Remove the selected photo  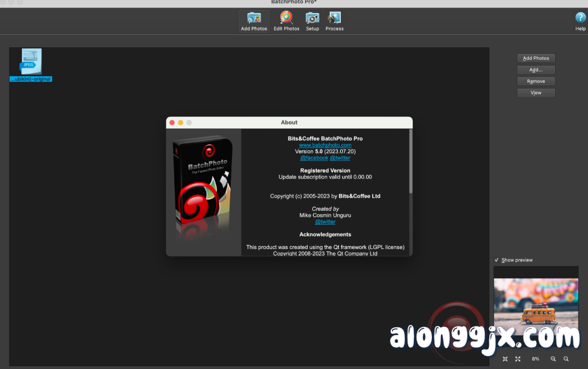pos(536,81)
